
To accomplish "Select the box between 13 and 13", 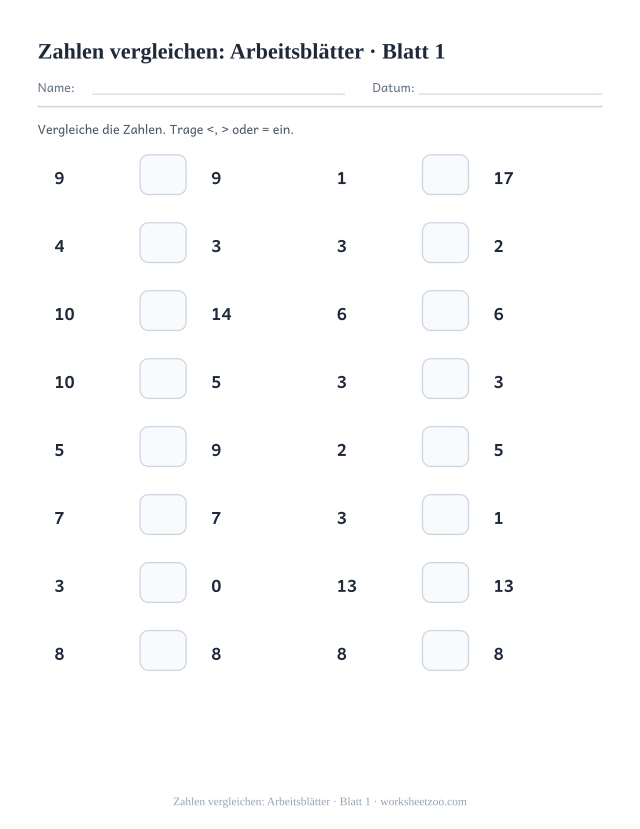I will pyautogui.click(x=445, y=583).
